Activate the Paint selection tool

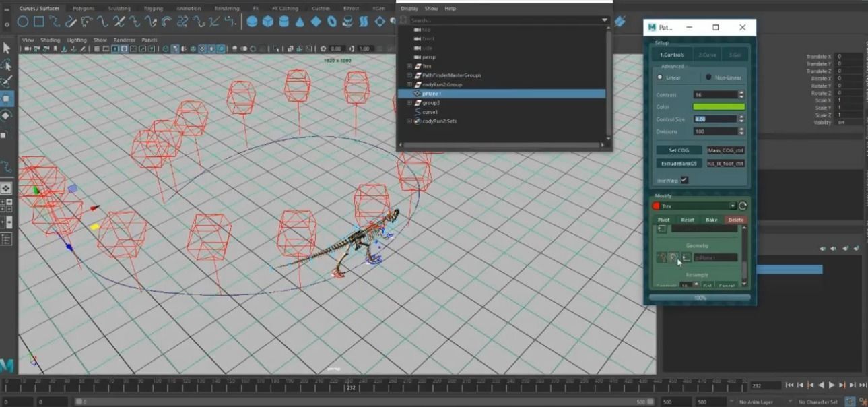[6, 82]
